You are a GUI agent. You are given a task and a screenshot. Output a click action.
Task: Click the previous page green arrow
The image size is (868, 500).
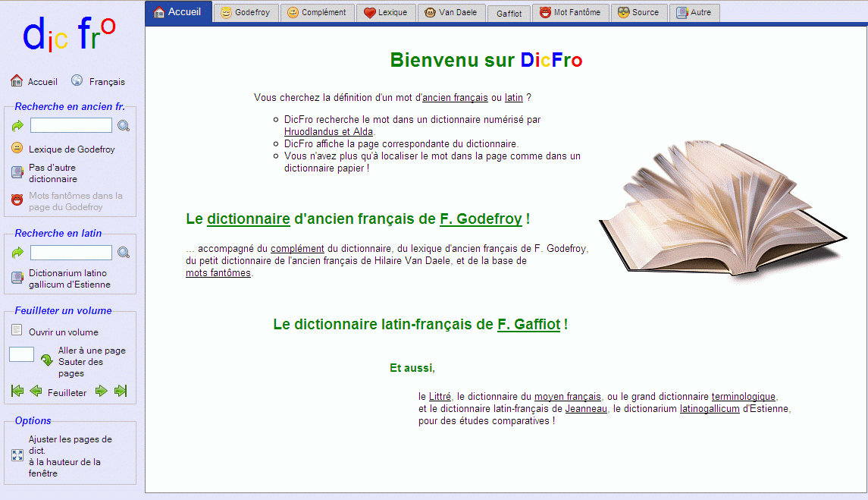point(36,392)
